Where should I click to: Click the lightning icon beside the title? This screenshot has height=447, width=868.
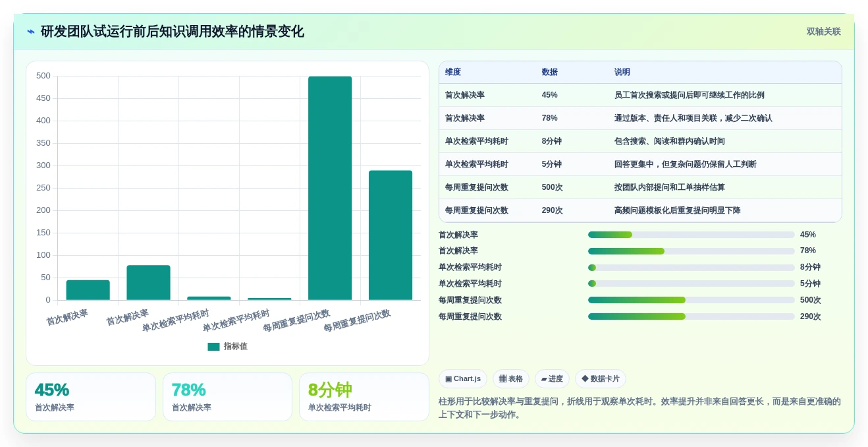[31, 32]
